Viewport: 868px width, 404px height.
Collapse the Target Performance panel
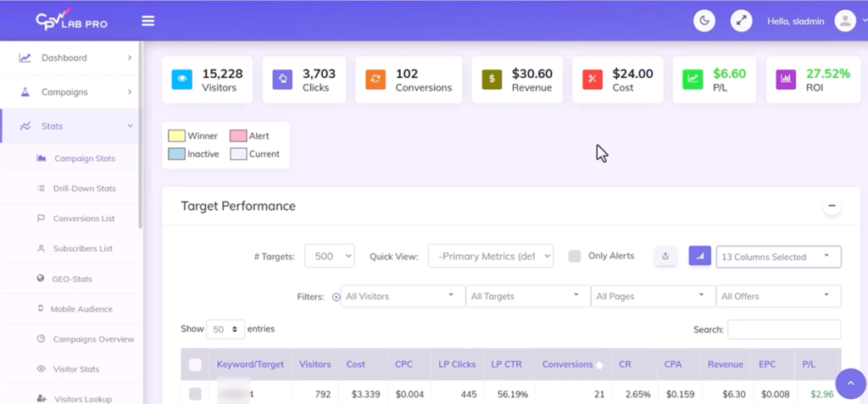pos(832,206)
